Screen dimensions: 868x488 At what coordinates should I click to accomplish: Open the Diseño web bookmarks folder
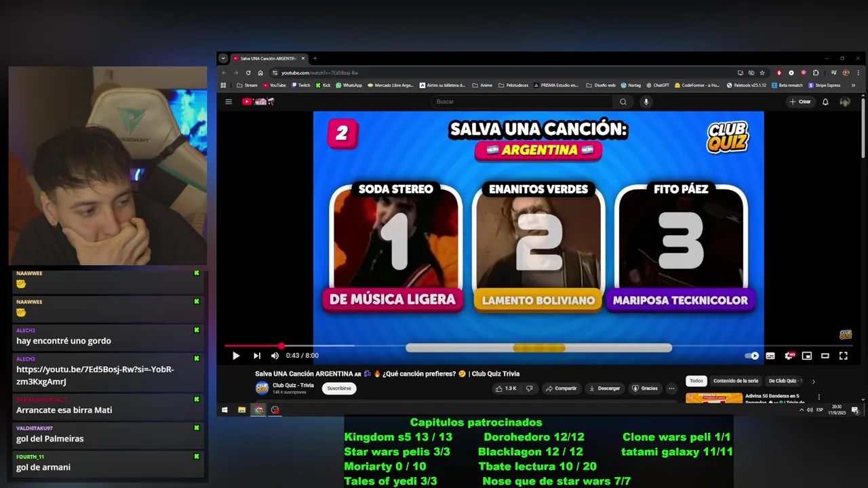(601, 85)
